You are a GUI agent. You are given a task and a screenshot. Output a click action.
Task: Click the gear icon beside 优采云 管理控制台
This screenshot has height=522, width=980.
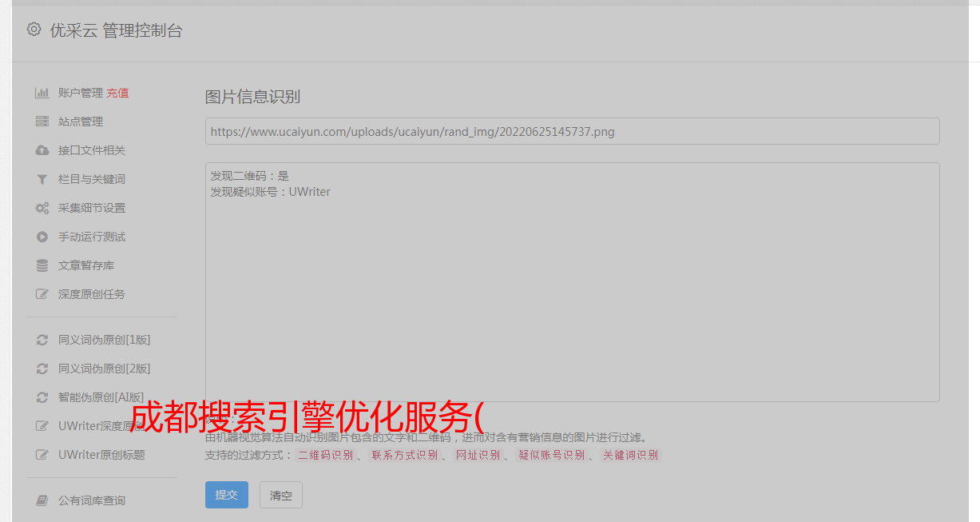[34, 30]
